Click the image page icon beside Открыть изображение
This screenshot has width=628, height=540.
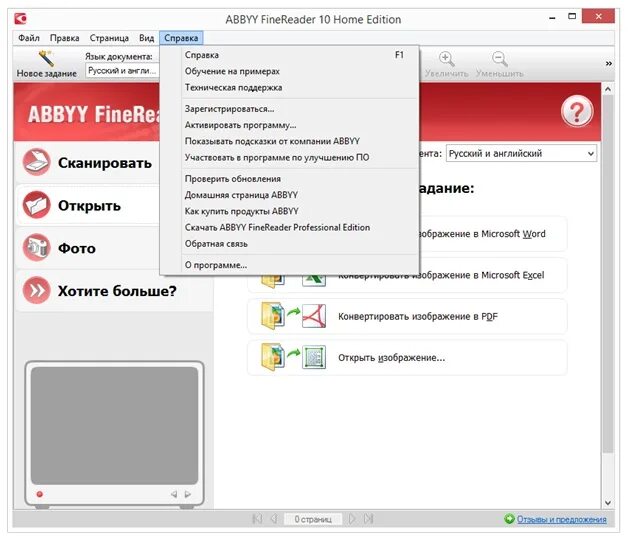pos(314,357)
